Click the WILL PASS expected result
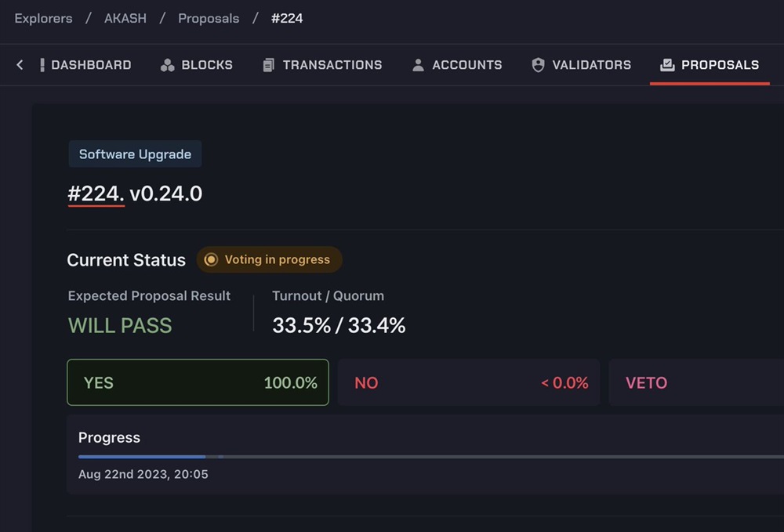This screenshot has height=532, width=784. 120,325
